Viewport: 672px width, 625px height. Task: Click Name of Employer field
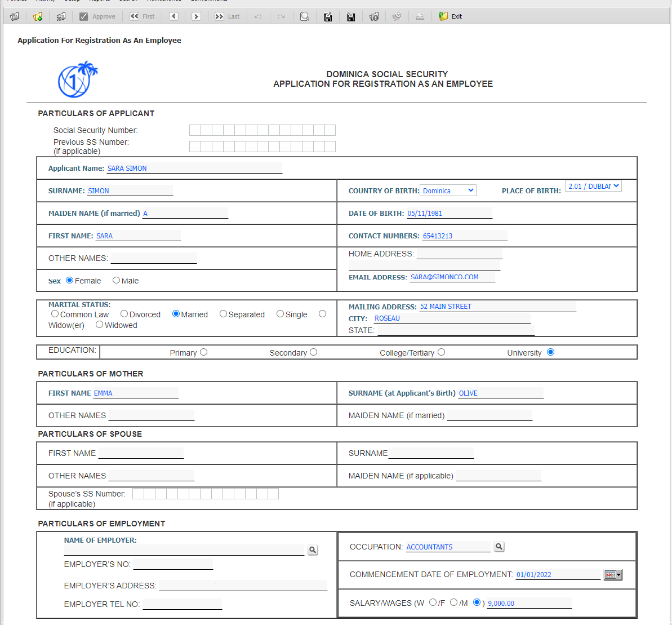[184, 550]
